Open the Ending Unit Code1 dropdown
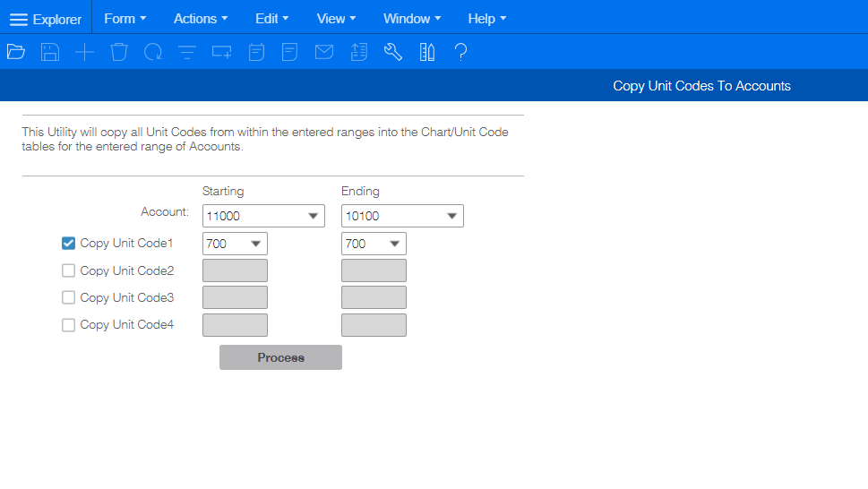This screenshot has height=489, width=868. point(394,244)
